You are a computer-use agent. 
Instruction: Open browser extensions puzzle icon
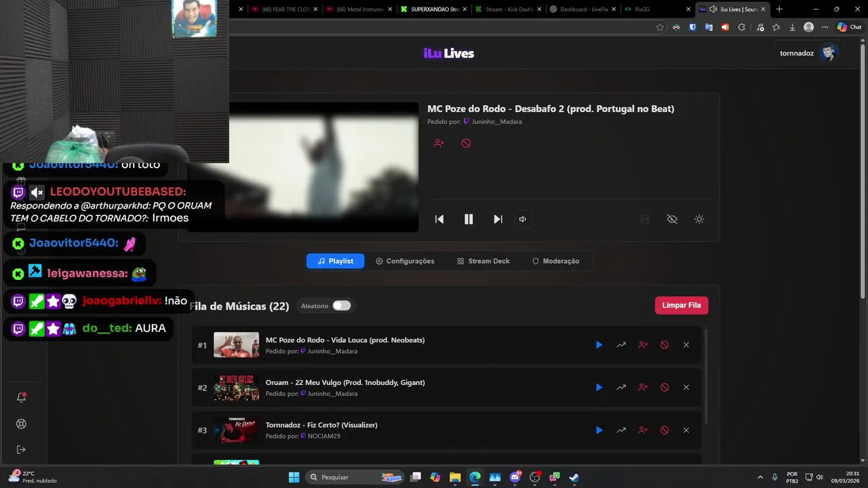pos(741,27)
